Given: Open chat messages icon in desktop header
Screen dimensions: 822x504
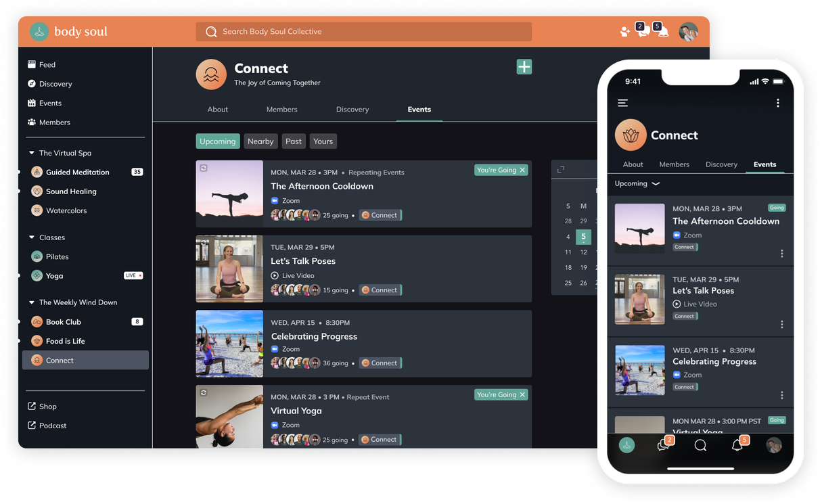Looking at the screenshot, I should (x=643, y=32).
